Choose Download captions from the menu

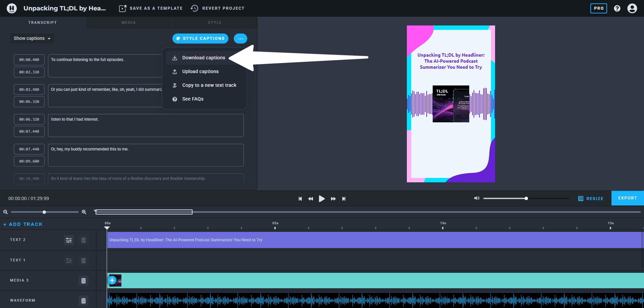pos(204,58)
